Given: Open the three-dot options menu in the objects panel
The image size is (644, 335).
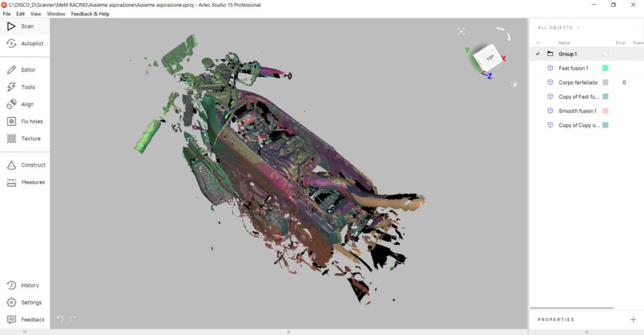Looking at the screenshot, I should [x=635, y=28].
